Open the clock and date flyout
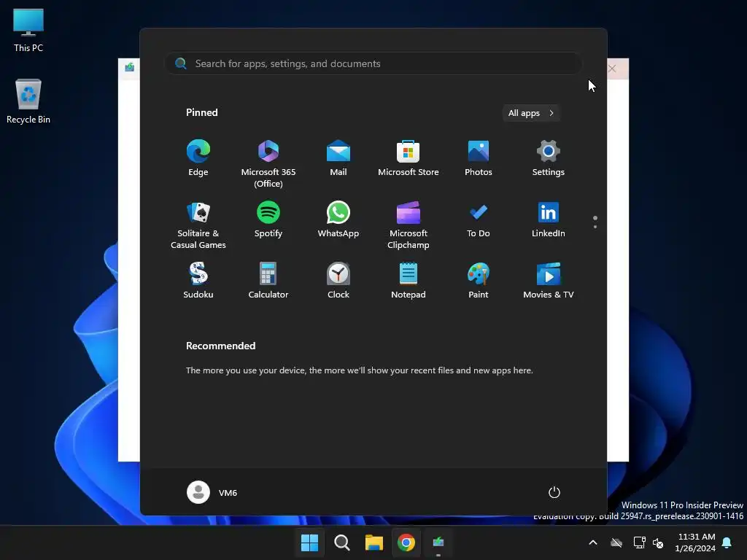The width and height of the screenshot is (747, 560). coord(695,542)
